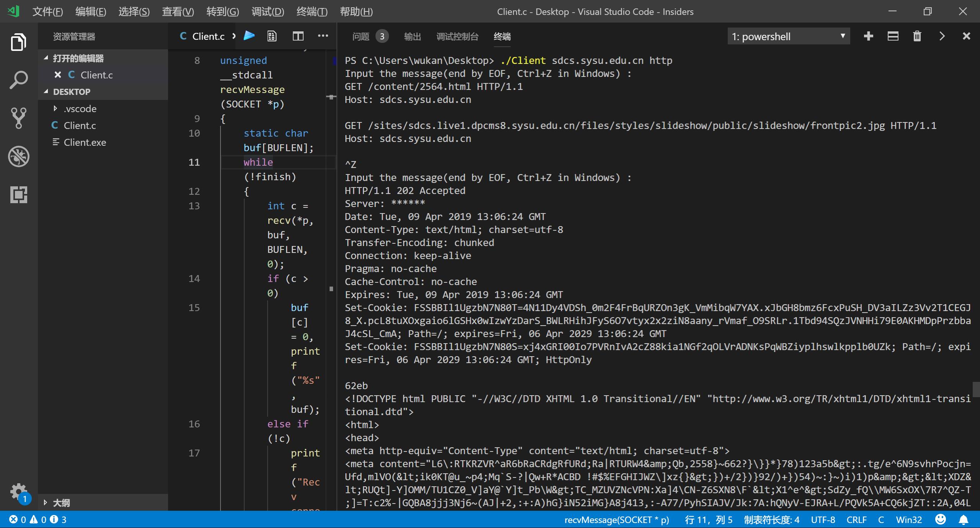Screen dimensions: 980x528
Task: Create a new terminal with the plus icon
Action: click(x=868, y=36)
